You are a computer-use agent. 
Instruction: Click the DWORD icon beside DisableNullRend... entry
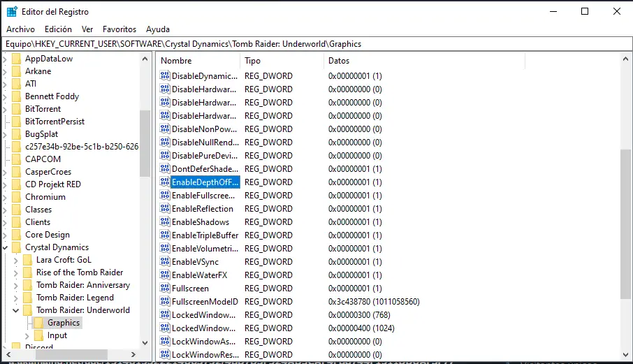(x=165, y=143)
